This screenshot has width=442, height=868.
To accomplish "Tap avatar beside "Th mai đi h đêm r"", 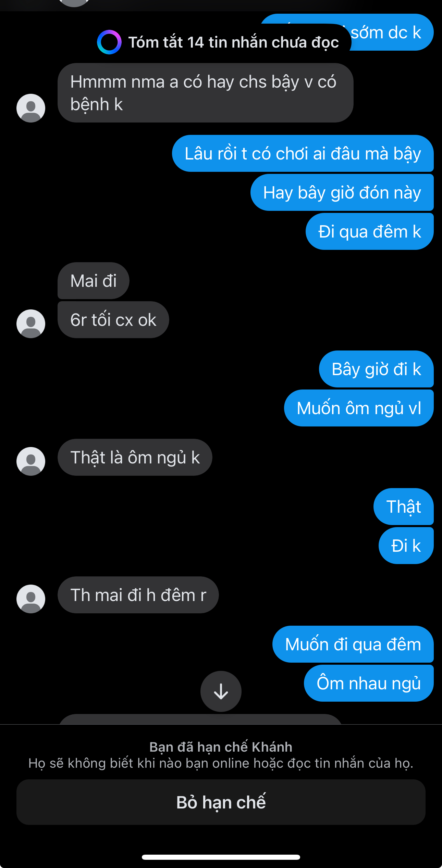I will pos(31,599).
